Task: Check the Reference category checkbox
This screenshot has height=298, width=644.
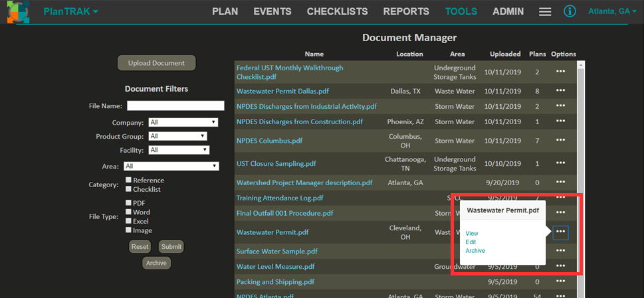Action: tap(128, 180)
